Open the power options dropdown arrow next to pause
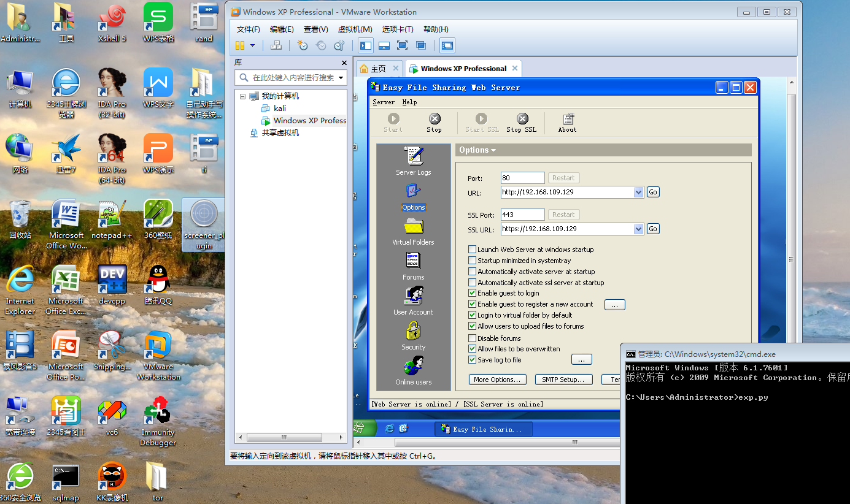 (x=252, y=45)
